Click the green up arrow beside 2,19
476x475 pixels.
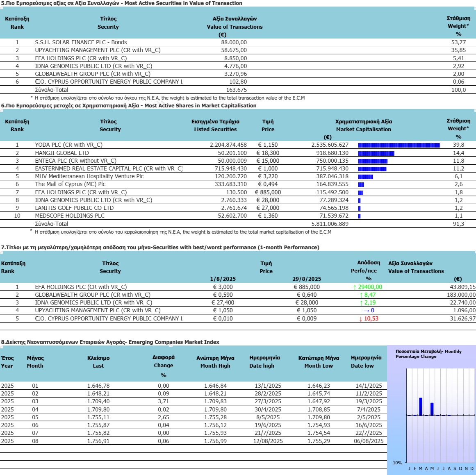tap(361, 303)
